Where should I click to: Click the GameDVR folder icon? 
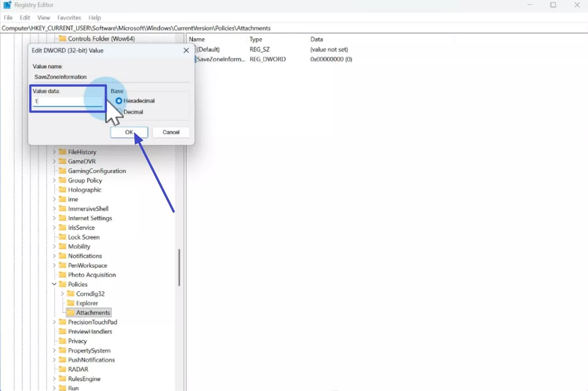[x=63, y=161]
